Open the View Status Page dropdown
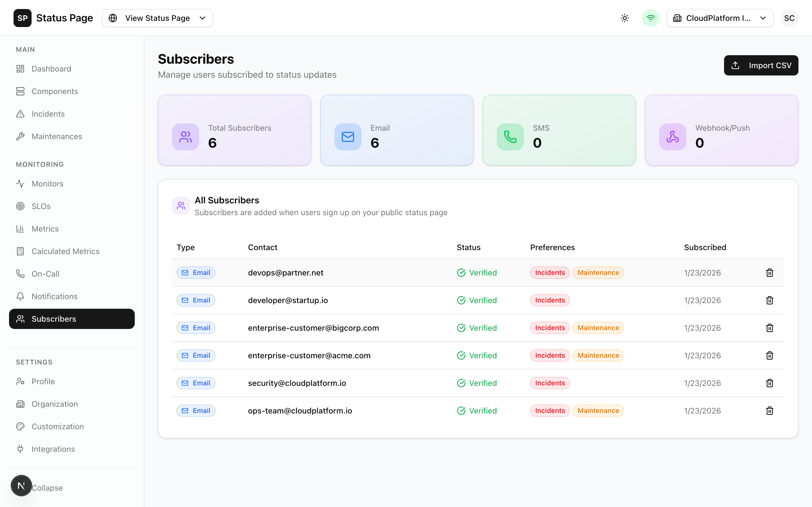Image resolution: width=812 pixels, height=507 pixels. 157,18
